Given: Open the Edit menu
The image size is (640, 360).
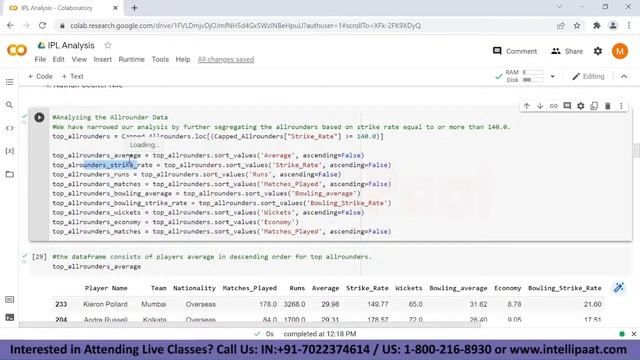Looking at the screenshot, I should tap(58, 59).
